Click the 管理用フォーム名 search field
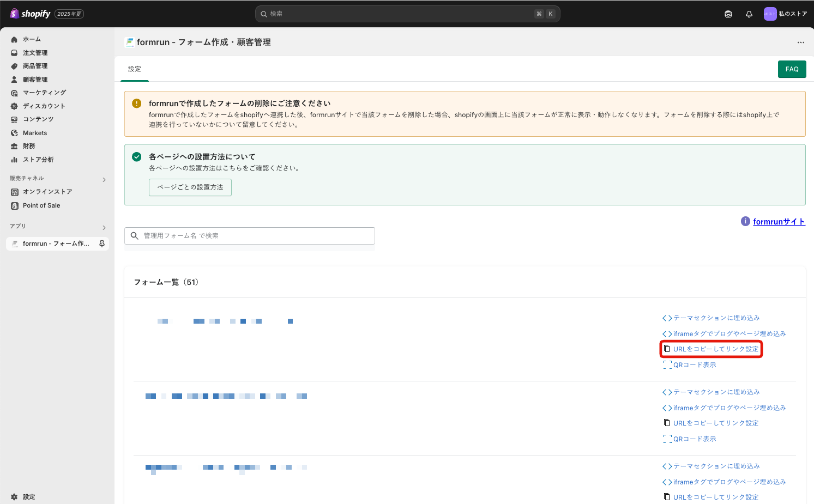 pyautogui.click(x=250, y=236)
